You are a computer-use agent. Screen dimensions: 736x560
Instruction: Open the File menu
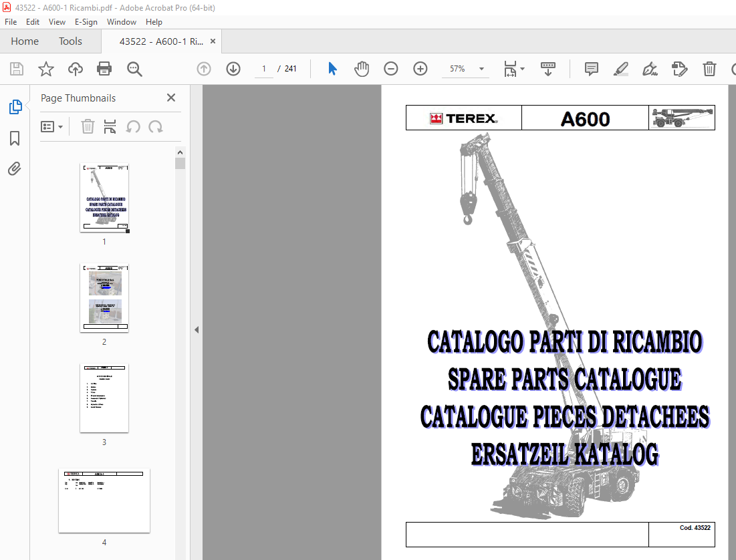(x=11, y=22)
